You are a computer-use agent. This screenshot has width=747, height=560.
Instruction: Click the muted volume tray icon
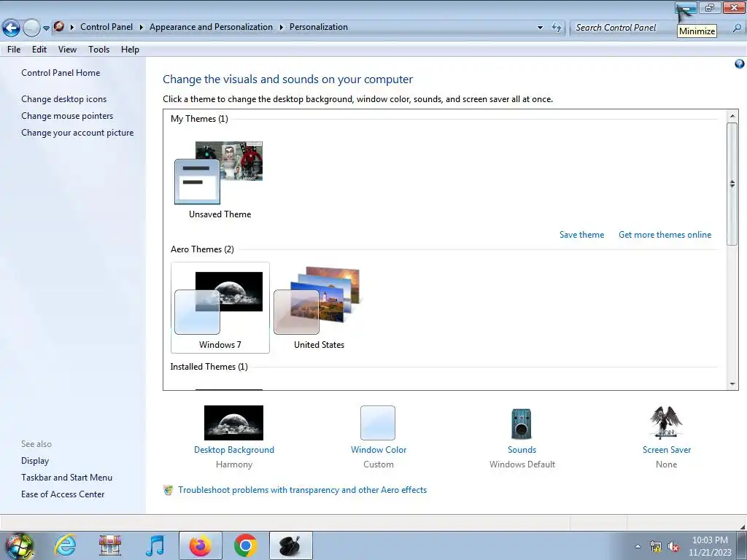(673, 547)
